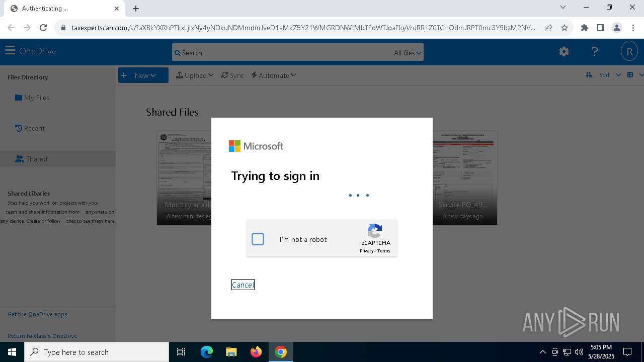The width and height of the screenshot is (644, 362).
Task: Open a new browser tab
Action: 136,9
